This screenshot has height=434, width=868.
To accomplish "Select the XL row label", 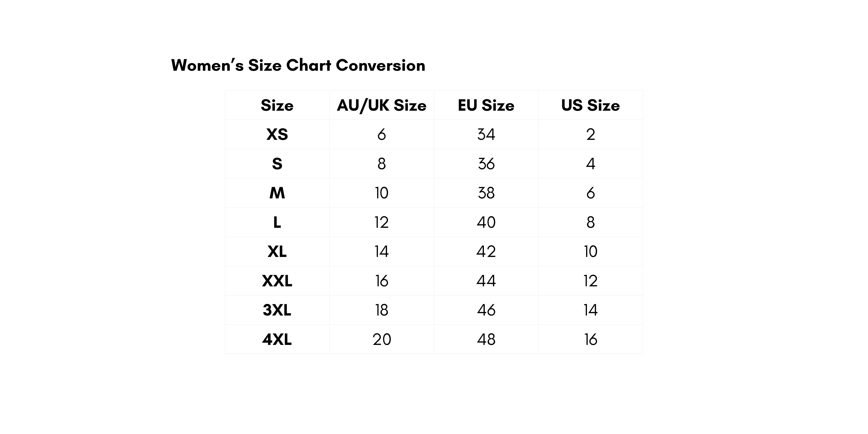I will click(277, 252).
